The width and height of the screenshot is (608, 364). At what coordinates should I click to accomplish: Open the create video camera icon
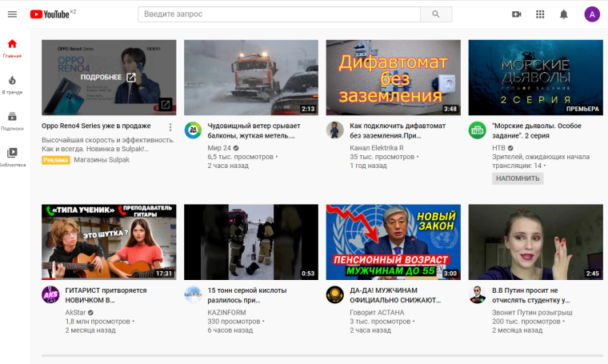pyautogui.click(x=517, y=14)
